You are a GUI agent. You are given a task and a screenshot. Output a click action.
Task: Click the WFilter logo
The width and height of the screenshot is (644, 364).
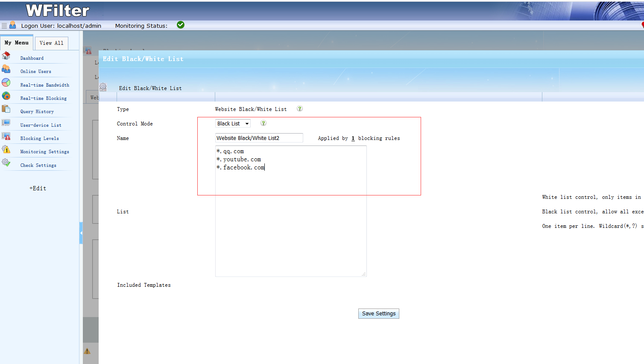[x=58, y=11]
